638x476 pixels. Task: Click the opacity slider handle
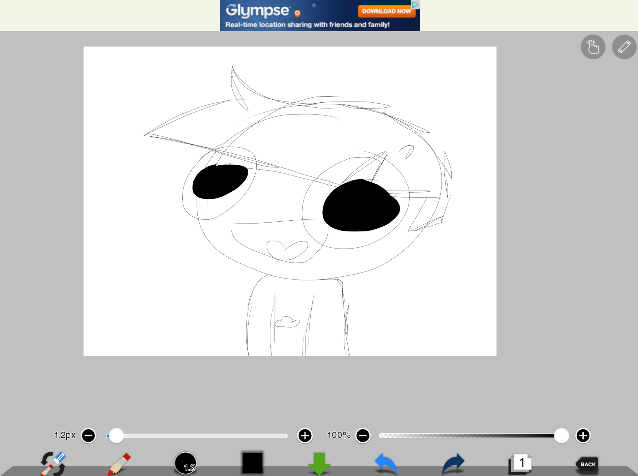561,436
